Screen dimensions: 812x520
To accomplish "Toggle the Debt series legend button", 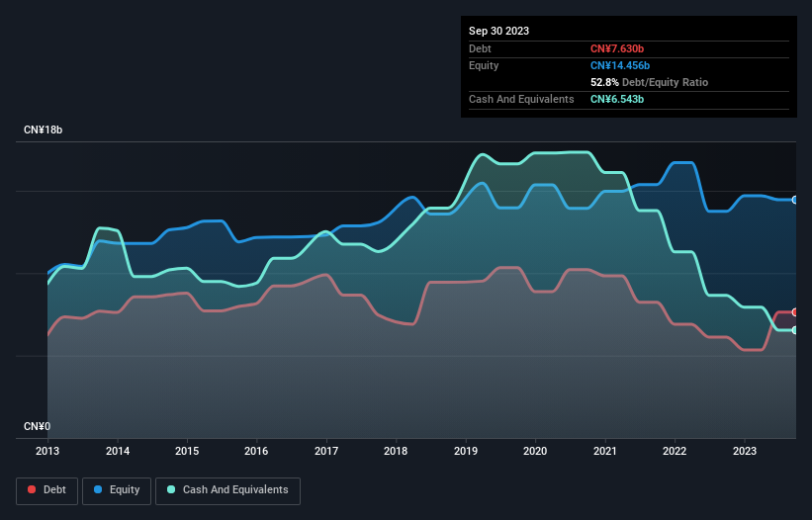I will click(46, 490).
